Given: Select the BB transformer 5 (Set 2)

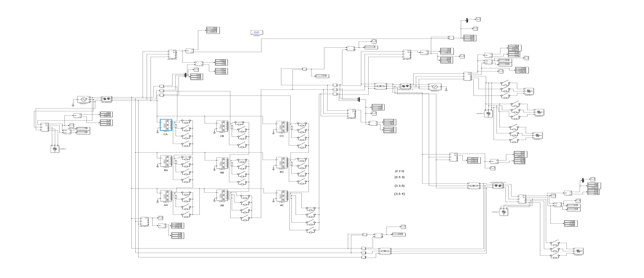Looking at the screenshot, I should 222,163.
